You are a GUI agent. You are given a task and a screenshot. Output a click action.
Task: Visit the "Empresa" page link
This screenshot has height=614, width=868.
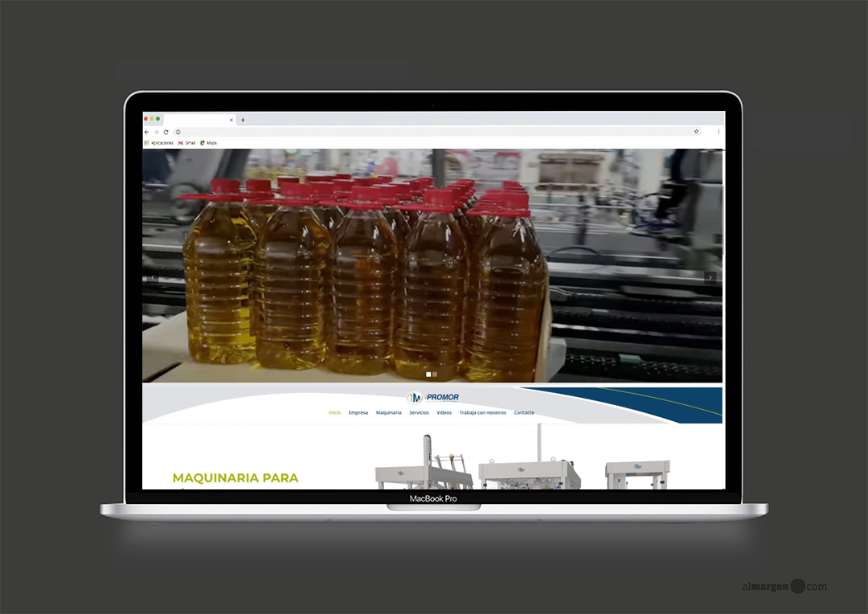pyautogui.click(x=358, y=412)
